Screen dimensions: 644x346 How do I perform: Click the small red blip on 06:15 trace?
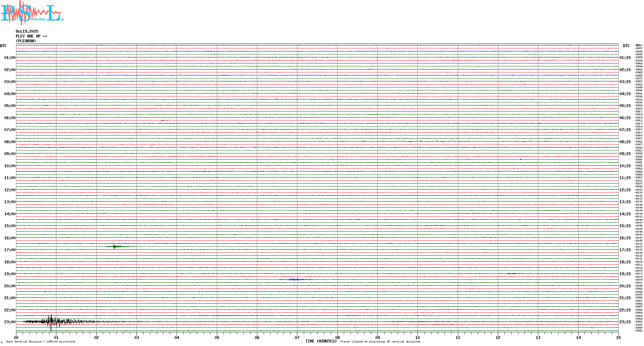pos(163,120)
